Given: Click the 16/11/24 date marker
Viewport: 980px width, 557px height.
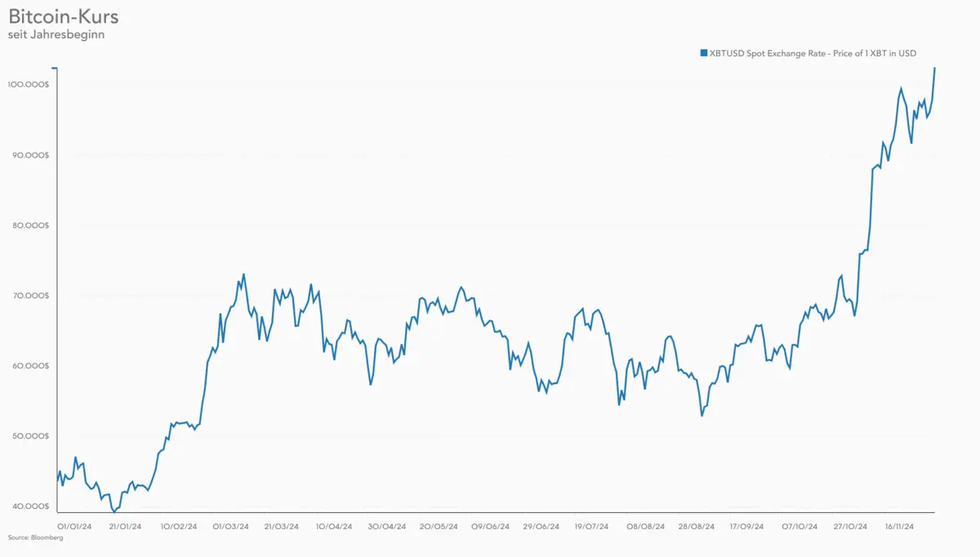Looking at the screenshot, I should (904, 527).
